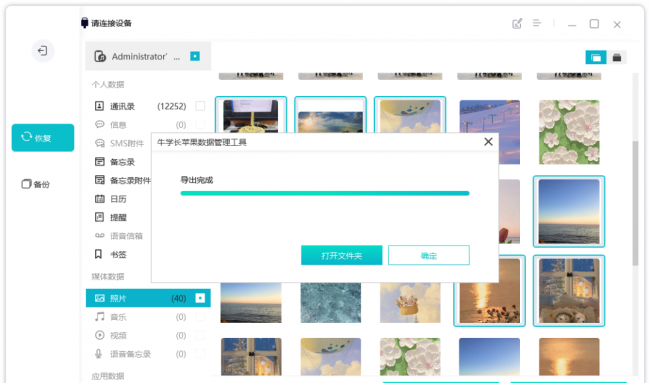This screenshot has height=383, width=650.
Task: Open the menu lines icon in title bar
Action: pyautogui.click(x=537, y=23)
